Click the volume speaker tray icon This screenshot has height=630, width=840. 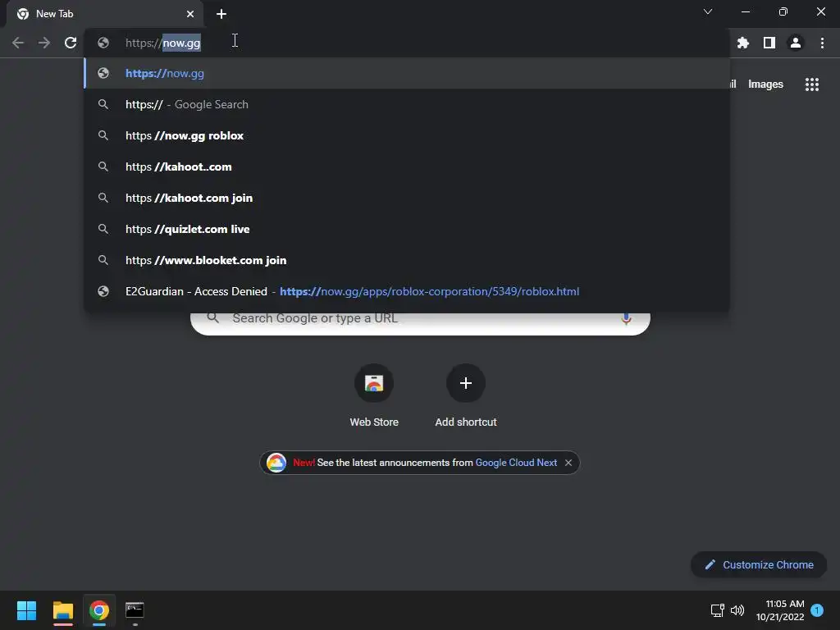pos(737,610)
